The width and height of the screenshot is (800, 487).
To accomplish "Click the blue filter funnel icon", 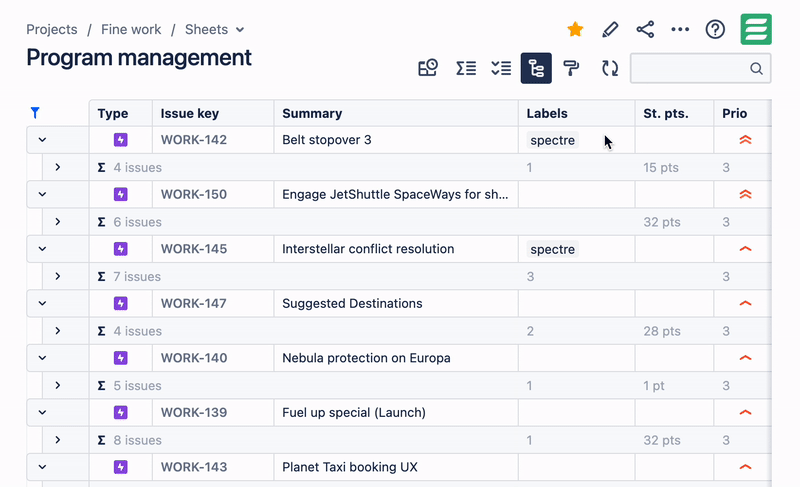I will pyautogui.click(x=35, y=113).
